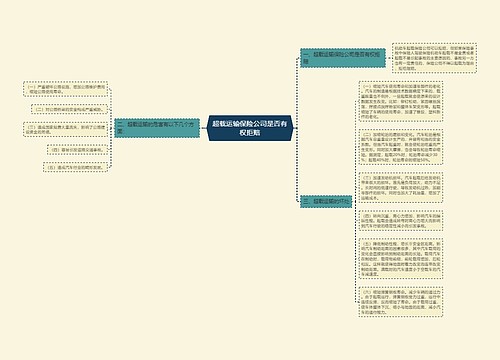
Task: Select branch 二、超载运输的危害有以下几个方面
Action: [x=157, y=128]
